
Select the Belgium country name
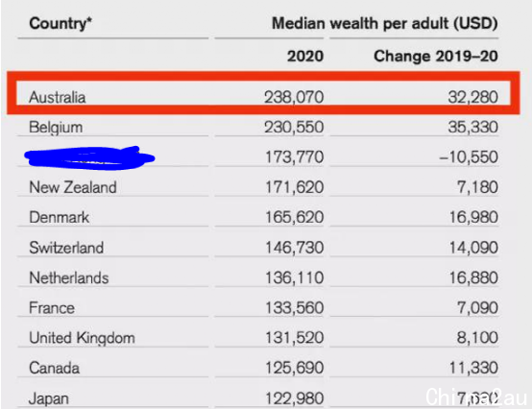click(x=56, y=128)
